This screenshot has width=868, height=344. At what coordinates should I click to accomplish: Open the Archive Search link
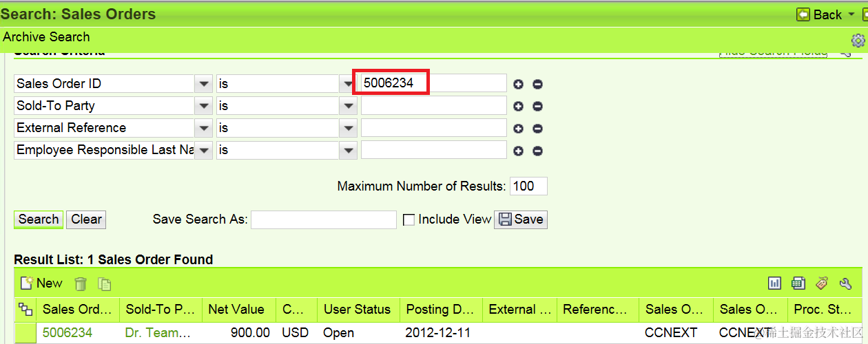click(46, 37)
